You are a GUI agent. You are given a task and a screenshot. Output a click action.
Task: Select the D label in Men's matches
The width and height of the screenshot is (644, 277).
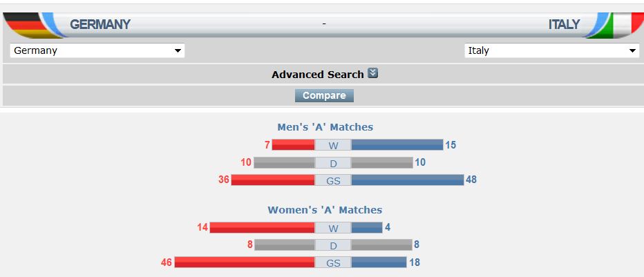333,163
